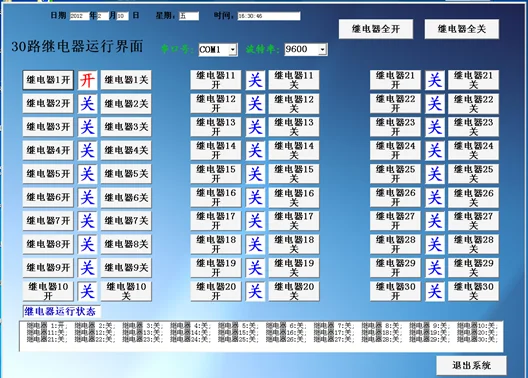Open the COM1 serial port dropdown
Image resolution: width=528 pixels, height=378 pixels.
coord(233,50)
